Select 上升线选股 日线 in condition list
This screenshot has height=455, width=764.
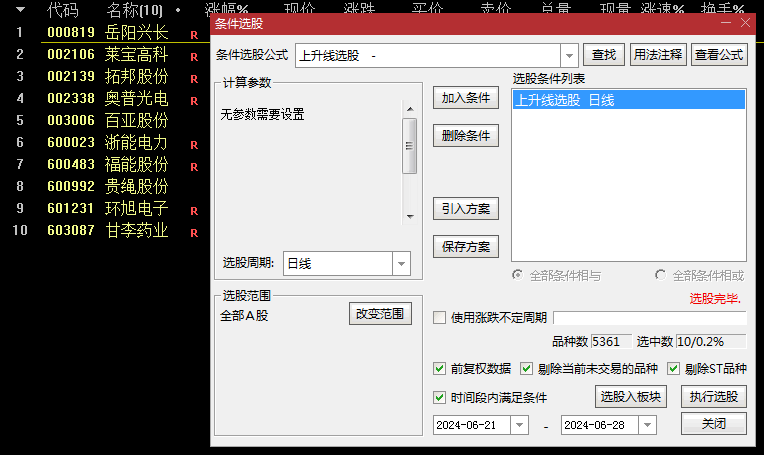pyautogui.click(x=629, y=100)
